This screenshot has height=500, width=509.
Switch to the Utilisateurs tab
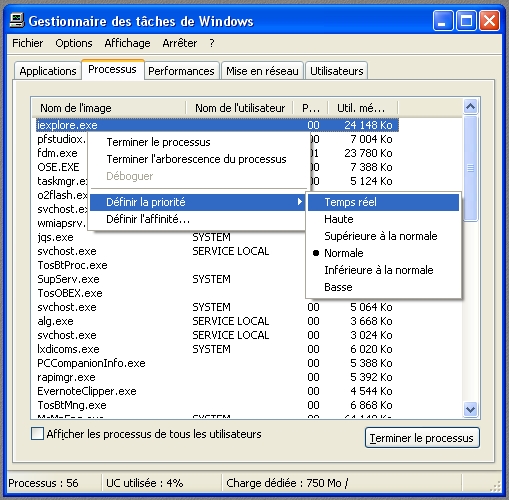337,71
